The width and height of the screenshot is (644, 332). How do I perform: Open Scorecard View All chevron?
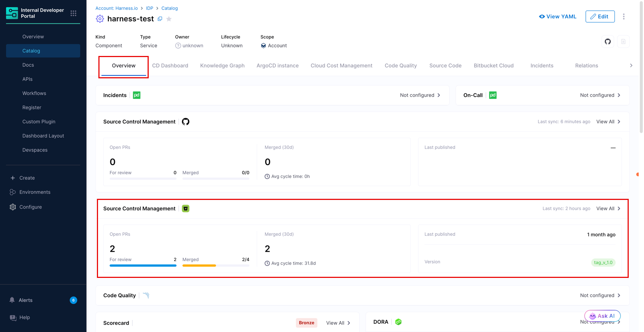[x=349, y=323]
